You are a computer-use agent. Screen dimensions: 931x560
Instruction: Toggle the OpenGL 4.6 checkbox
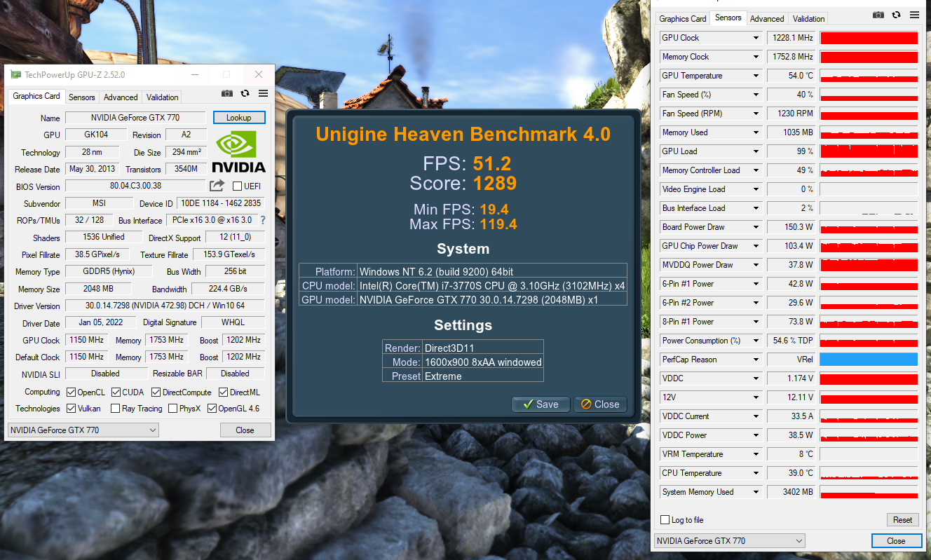(x=212, y=409)
